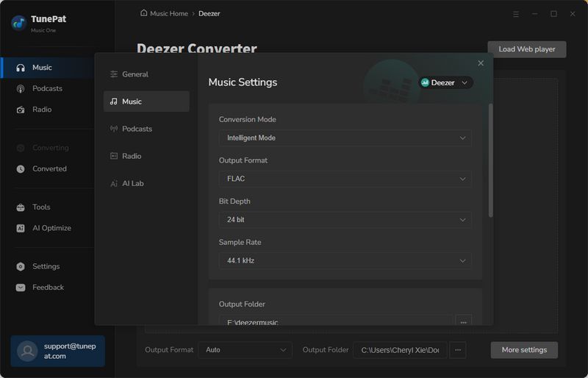
Task: Expand the Output Format FLAC dropdown
Action: (x=345, y=179)
